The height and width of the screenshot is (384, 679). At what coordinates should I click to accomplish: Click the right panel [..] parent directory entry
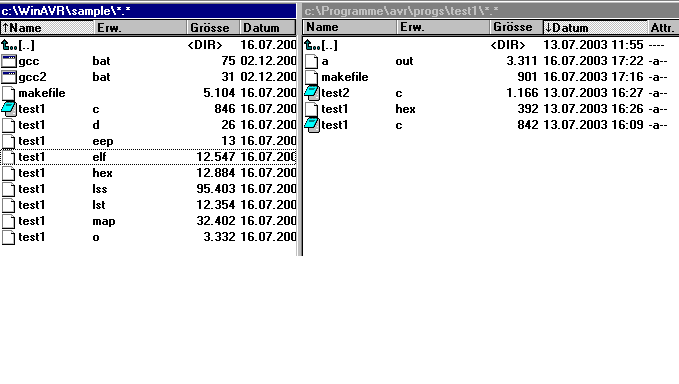pos(329,45)
